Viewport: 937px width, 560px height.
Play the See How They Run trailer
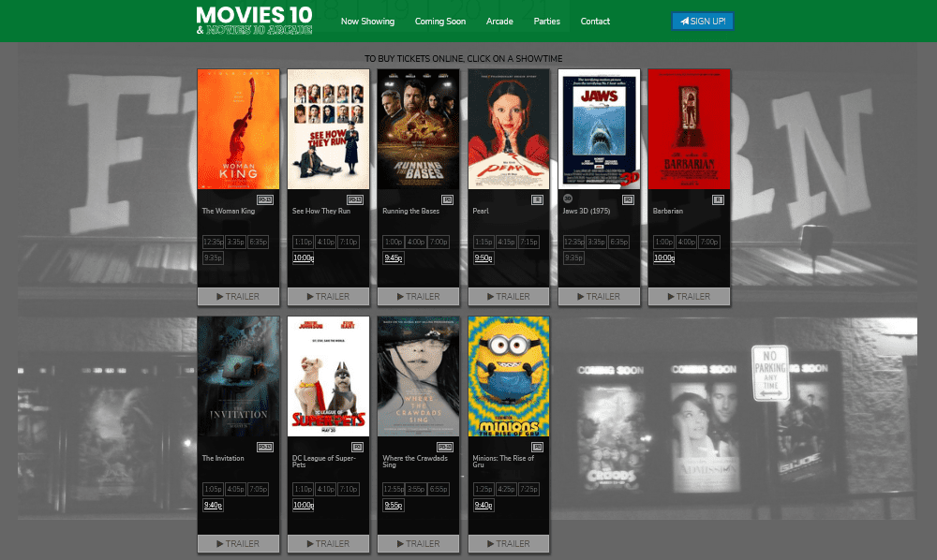pyautogui.click(x=328, y=296)
